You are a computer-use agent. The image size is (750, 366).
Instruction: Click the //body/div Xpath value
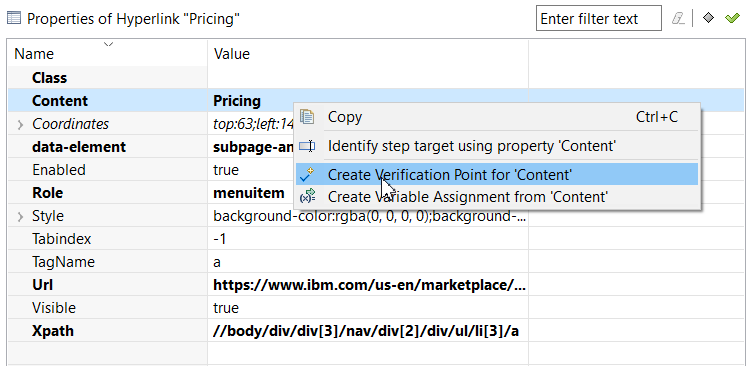pos(366,331)
